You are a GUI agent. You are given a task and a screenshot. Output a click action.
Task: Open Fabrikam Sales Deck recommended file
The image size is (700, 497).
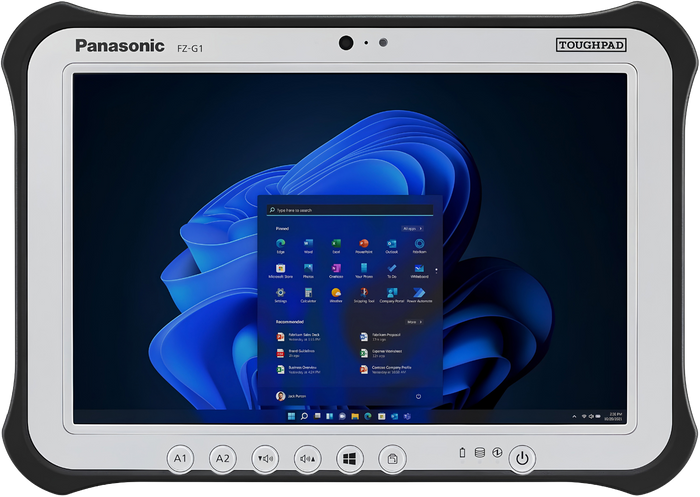[x=299, y=337]
